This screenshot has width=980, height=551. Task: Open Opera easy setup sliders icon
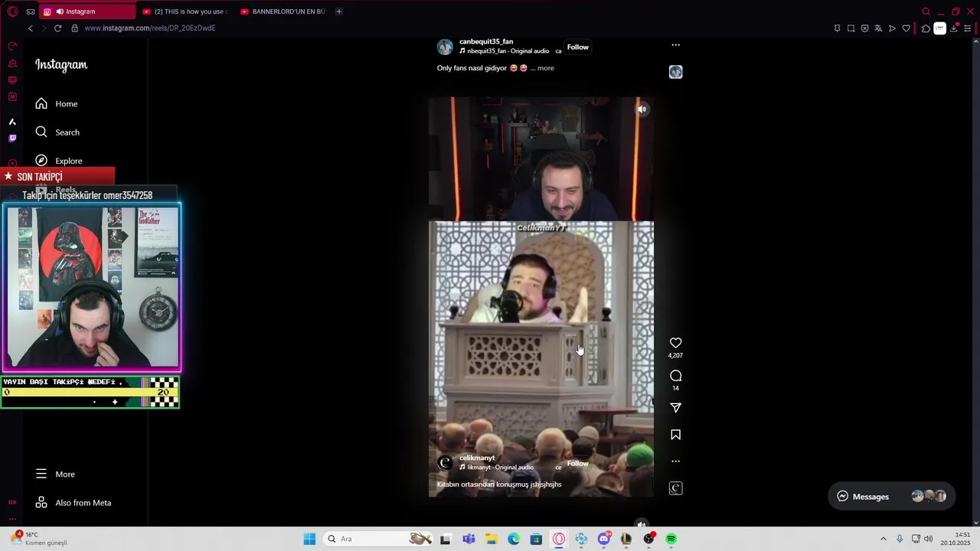tap(968, 28)
